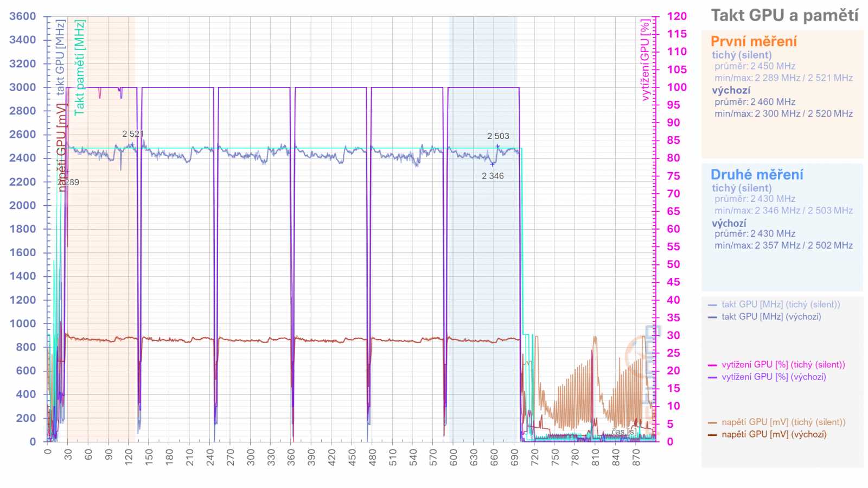Click 'průměr: 2 460 MHz' value
Screen dimensions: 868x488
755,102
